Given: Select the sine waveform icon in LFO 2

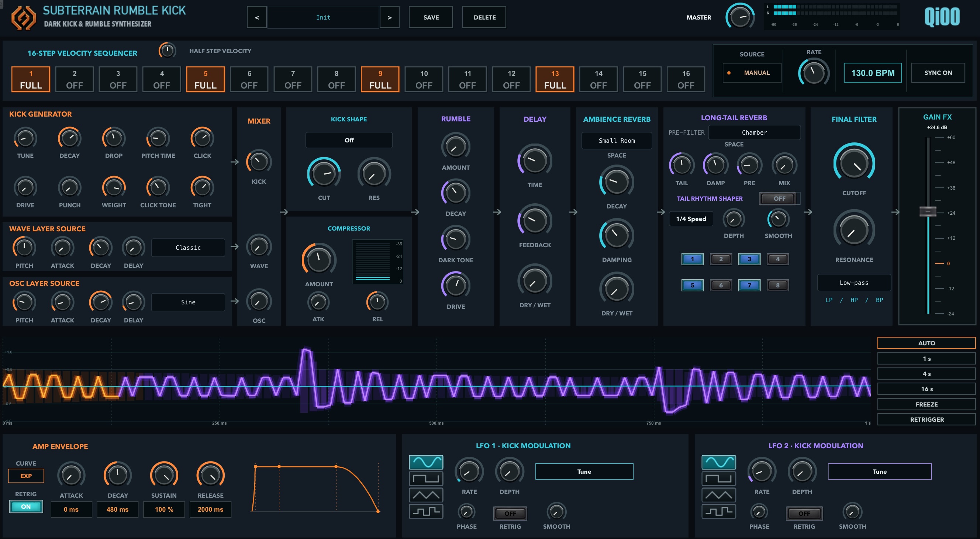Looking at the screenshot, I should tap(718, 462).
